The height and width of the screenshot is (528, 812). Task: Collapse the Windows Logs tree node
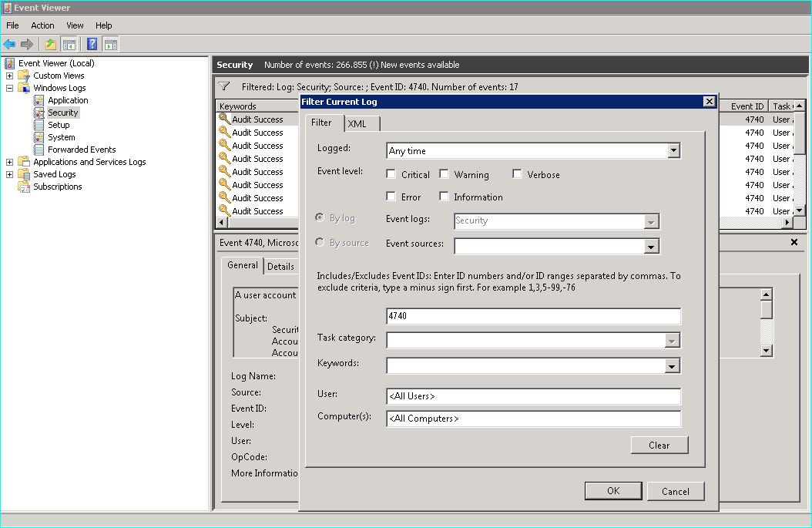pos(9,88)
